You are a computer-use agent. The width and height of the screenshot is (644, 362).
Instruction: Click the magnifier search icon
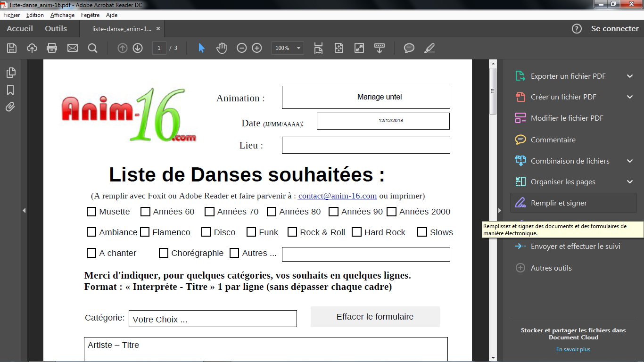click(92, 48)
